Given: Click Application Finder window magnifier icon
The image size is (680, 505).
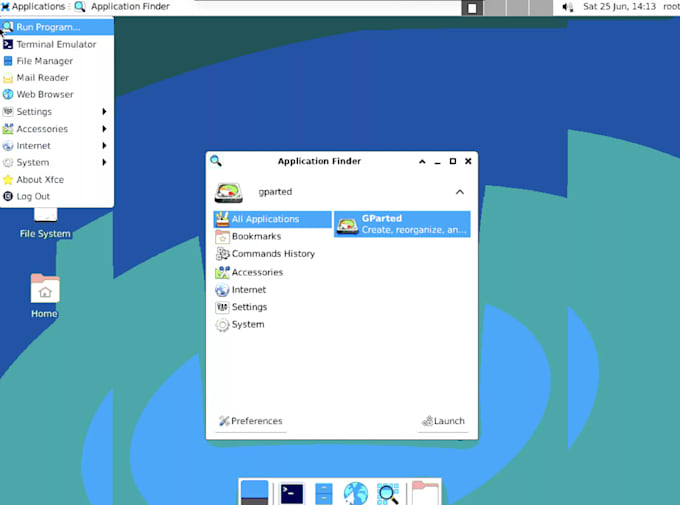Looking at the screenshot, I should click(x=216, y=161).
